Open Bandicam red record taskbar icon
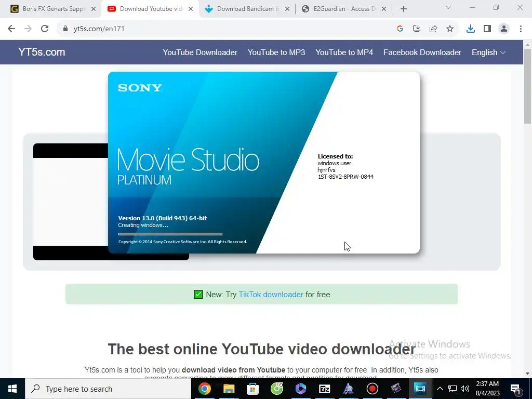The width and height of the screenshot is (532, 399). pos(372,389)
